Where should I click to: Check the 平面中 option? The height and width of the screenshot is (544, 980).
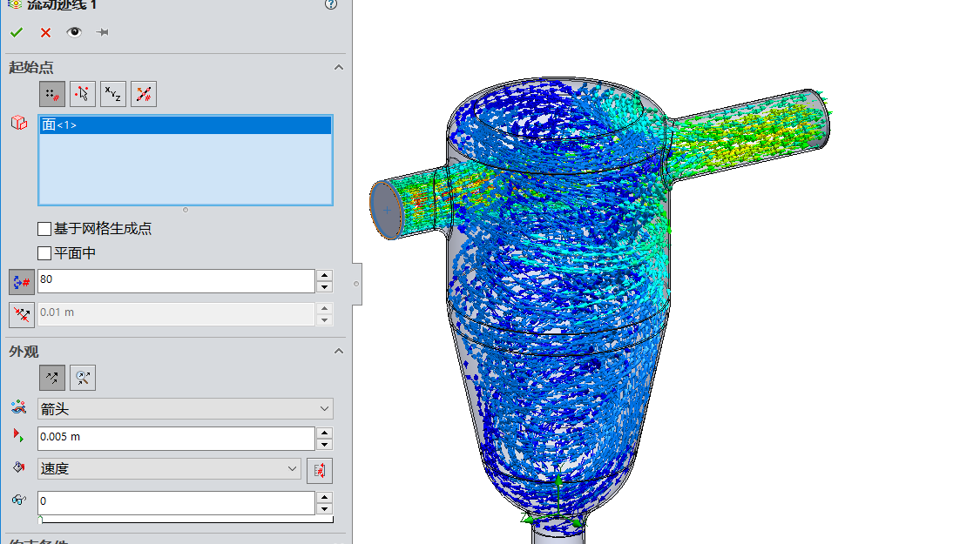click(44, 252)
